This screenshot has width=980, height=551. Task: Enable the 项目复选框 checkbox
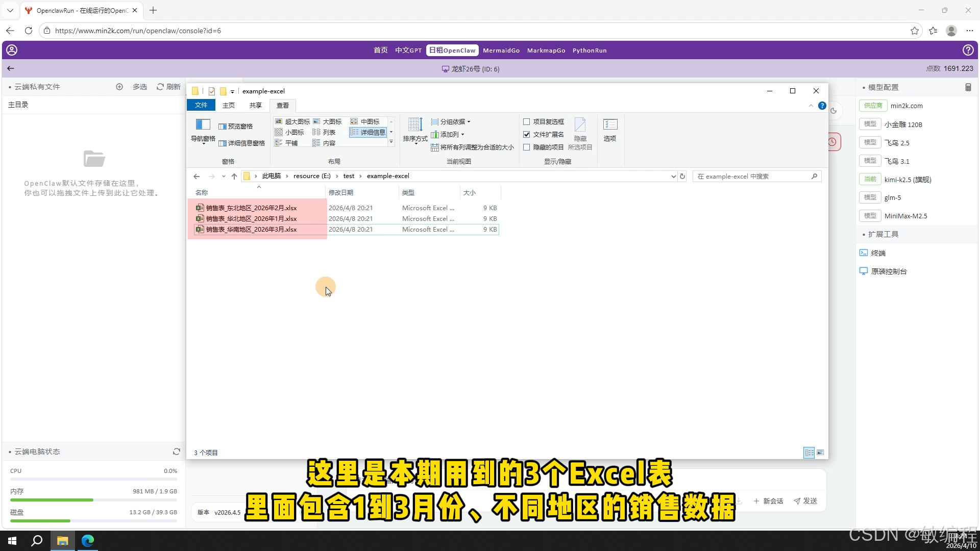526,121
